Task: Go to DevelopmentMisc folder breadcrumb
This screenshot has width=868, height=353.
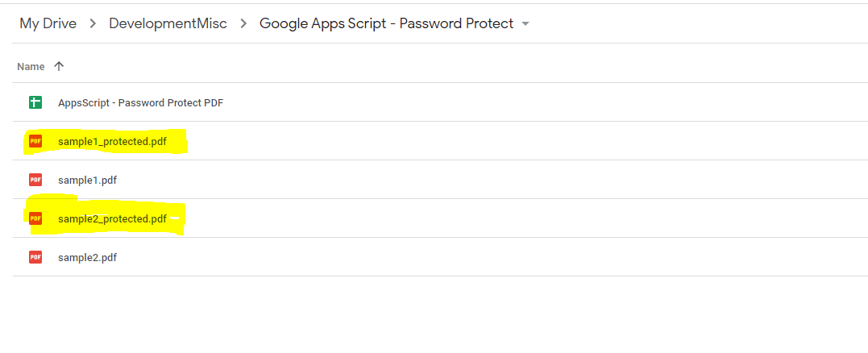Action: coord(168,24)
